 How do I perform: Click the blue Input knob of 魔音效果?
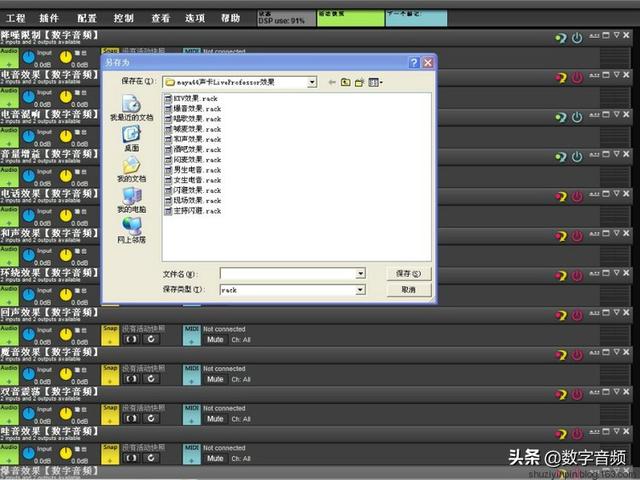point(29,374)
